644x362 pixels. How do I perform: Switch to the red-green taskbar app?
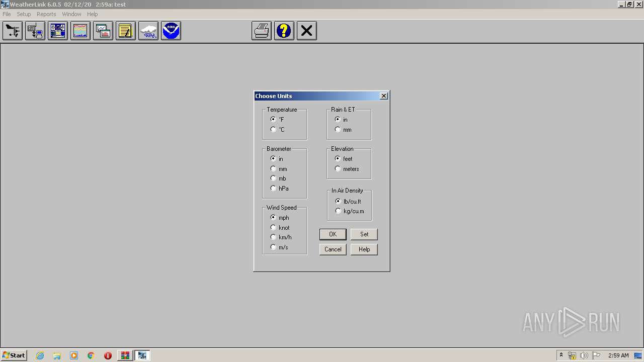(125, 355)
